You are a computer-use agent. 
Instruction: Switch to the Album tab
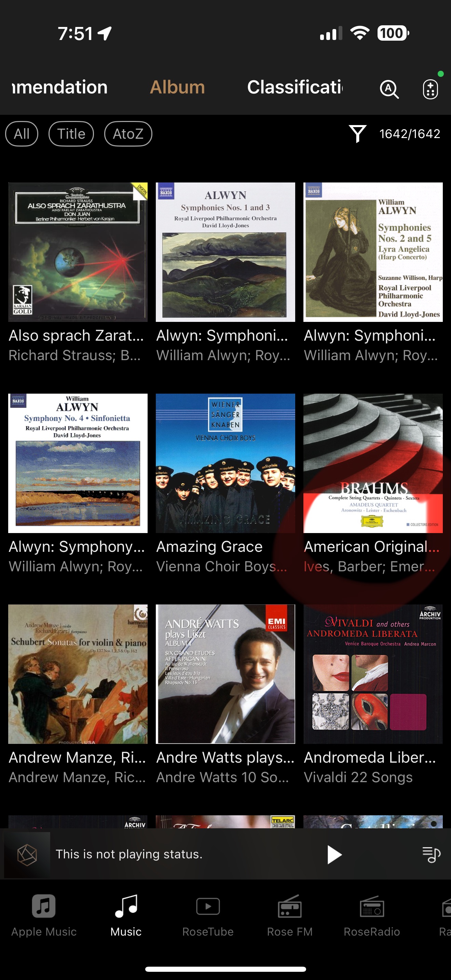point(177,87)
